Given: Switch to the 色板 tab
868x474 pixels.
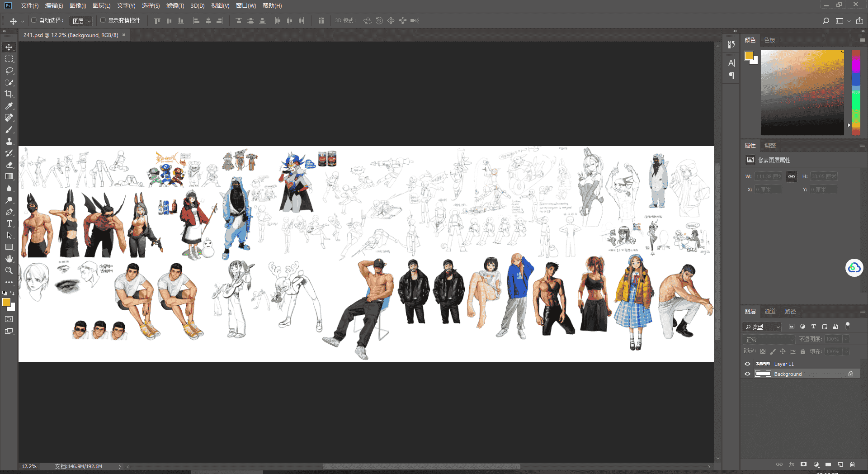Looking at the screenshot, I should tap(769, 40).
